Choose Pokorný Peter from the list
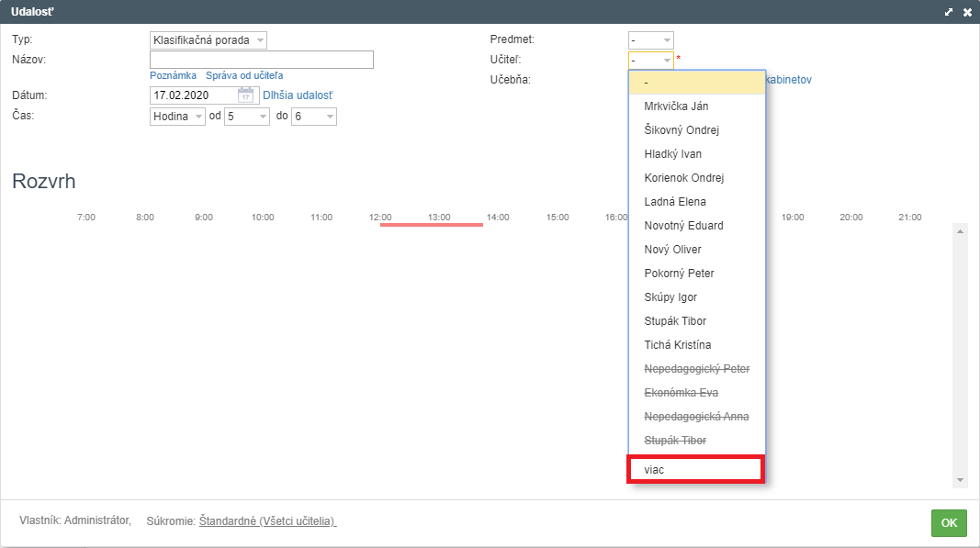The image size is (980, 548). 697,273
